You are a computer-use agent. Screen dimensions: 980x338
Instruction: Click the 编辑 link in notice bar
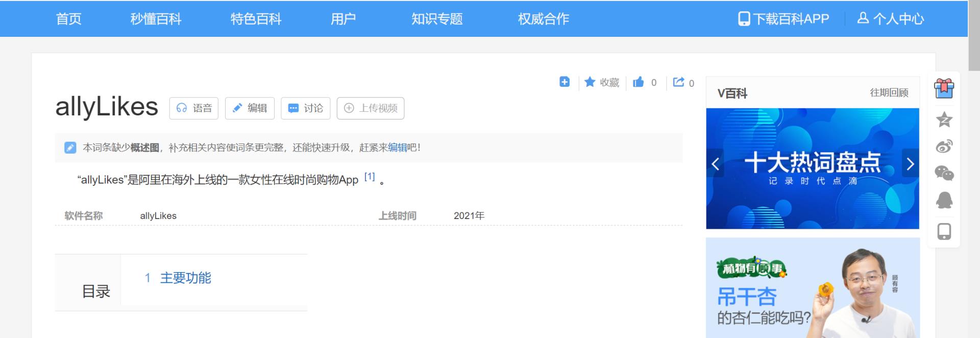coord(397,148)
